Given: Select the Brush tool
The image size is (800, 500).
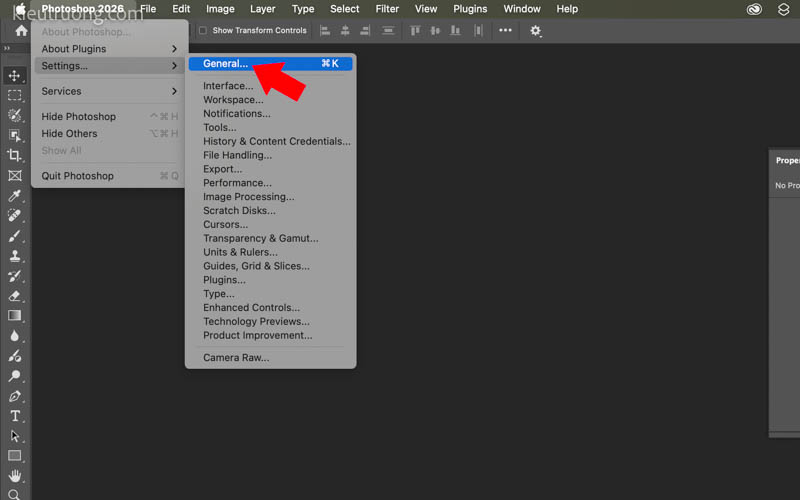Looking at the screenshot, I should click(14, 236).
